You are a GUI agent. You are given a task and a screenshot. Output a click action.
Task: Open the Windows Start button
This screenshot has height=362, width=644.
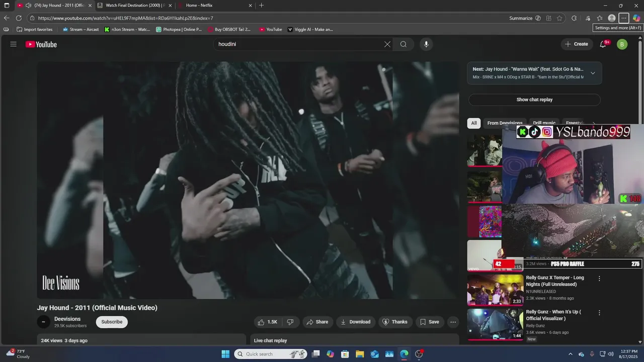(x=225, y=354)
